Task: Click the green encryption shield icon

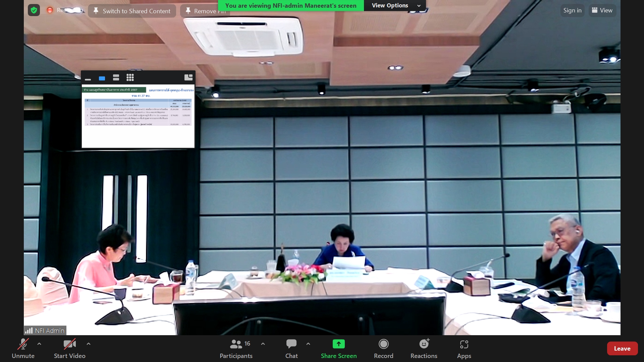Action: coord(34,10)
